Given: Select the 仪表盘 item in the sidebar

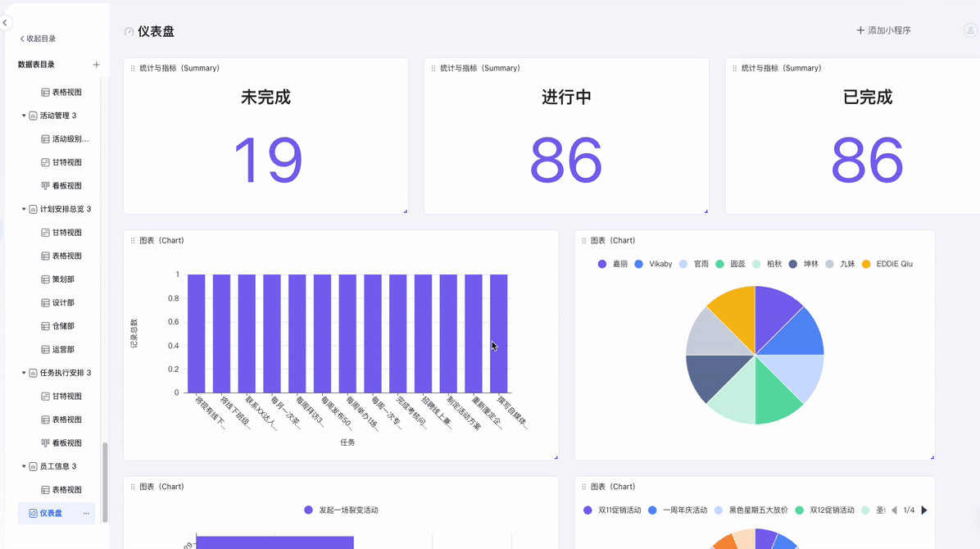Looking at the screenshot, I should click(51, 514).
